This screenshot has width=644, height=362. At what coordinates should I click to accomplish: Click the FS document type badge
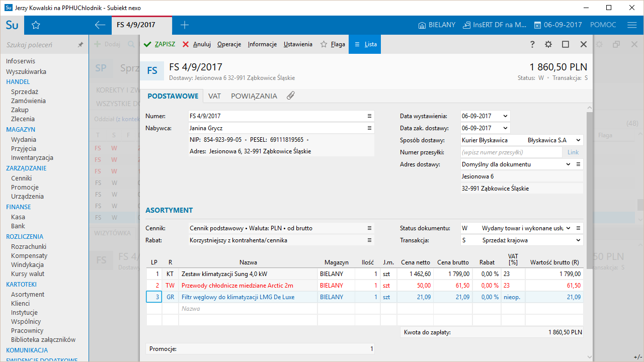click(152, 71)
